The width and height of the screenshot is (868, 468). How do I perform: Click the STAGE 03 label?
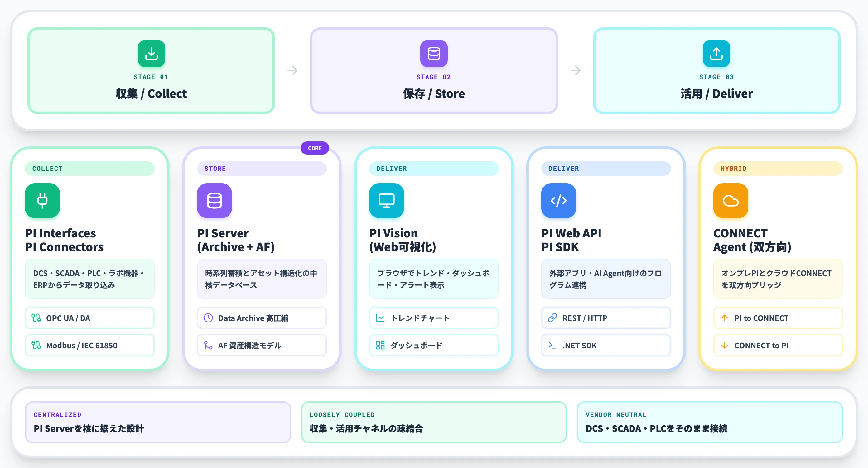click(x=716, y=77)
